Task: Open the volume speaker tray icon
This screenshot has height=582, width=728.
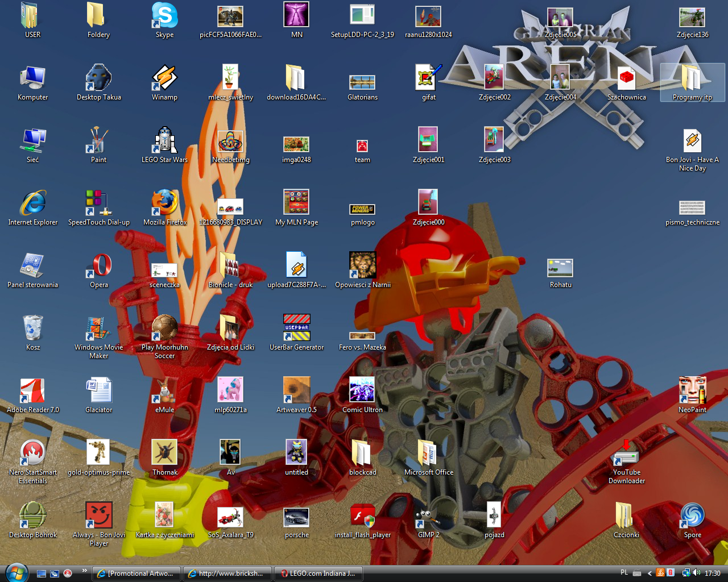Action: click(x=697, y=573)
